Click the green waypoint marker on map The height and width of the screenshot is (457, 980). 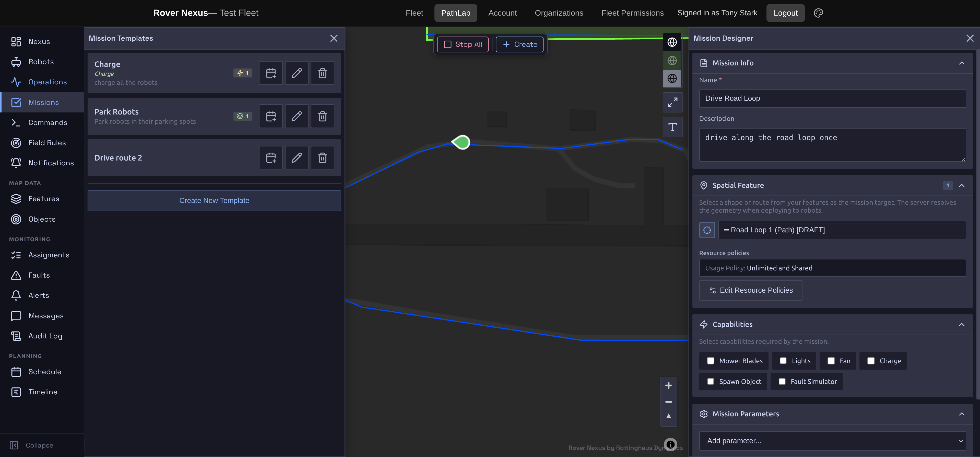pyautogui.click(x=462, y=142)
